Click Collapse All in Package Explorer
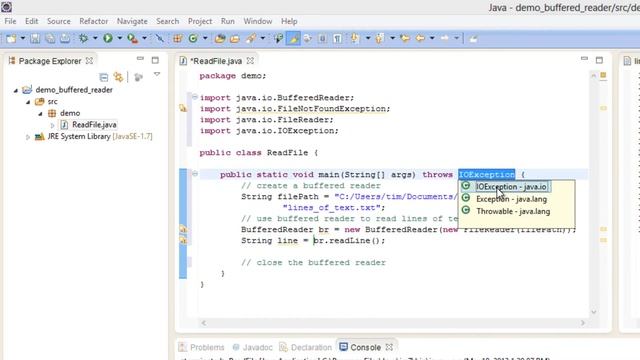Screen dimensions: 640x360 pos(104,77)
